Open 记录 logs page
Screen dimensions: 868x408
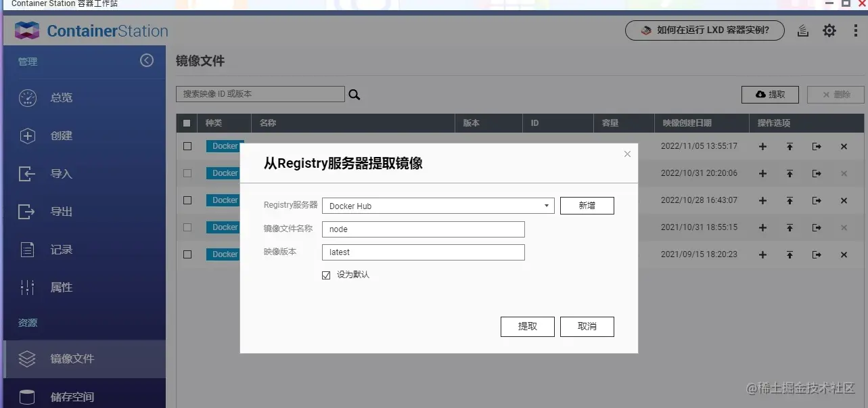coord(85,250)
